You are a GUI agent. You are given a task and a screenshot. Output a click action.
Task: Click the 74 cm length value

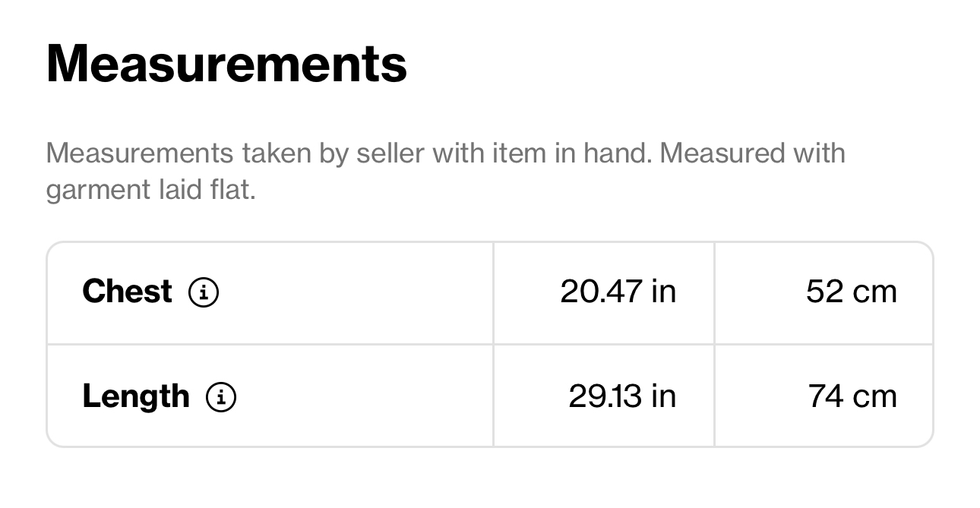(852, 396)
